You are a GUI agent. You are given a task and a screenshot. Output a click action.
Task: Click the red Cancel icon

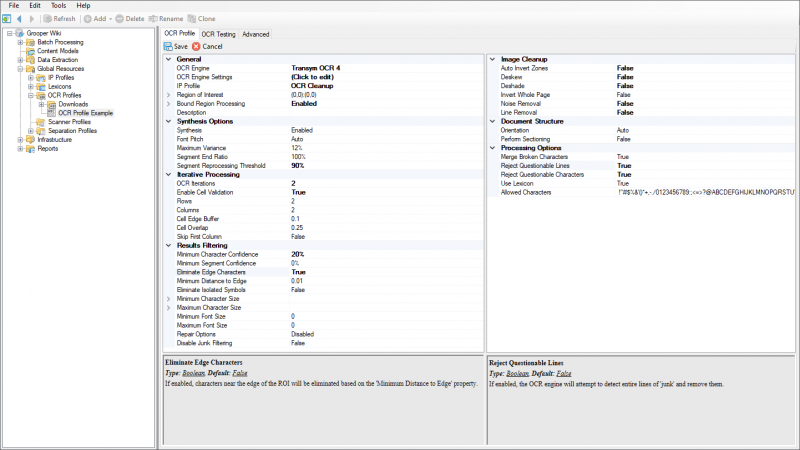coord(196,46)
